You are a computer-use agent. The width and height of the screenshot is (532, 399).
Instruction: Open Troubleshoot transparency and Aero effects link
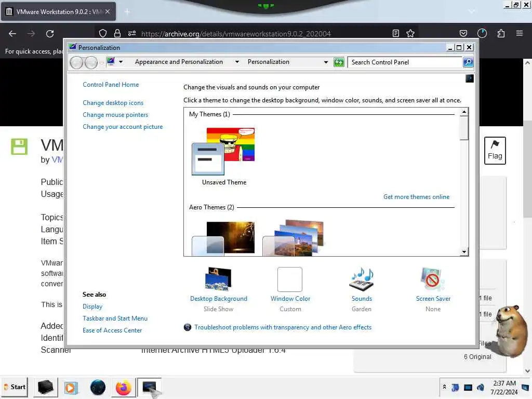(283, 327)
